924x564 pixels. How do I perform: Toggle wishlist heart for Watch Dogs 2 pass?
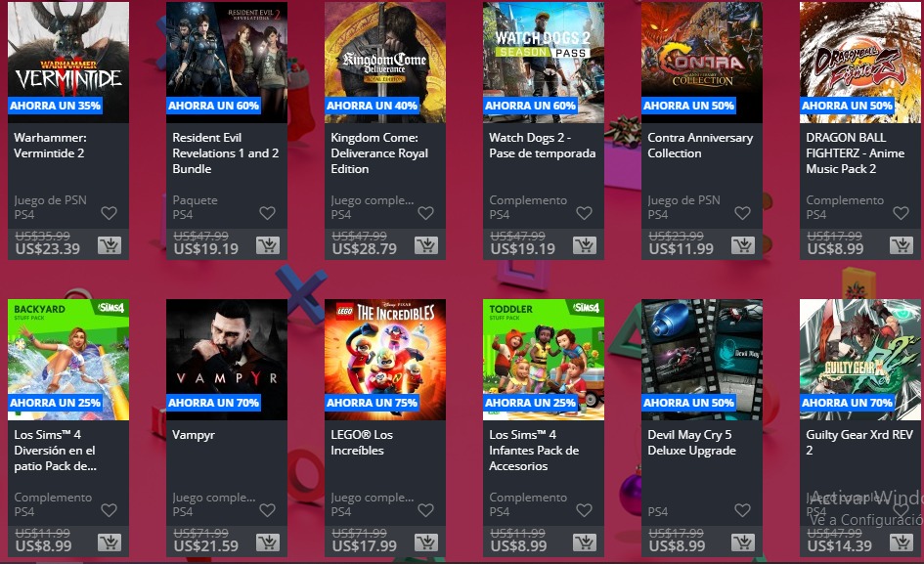(584, 213)
